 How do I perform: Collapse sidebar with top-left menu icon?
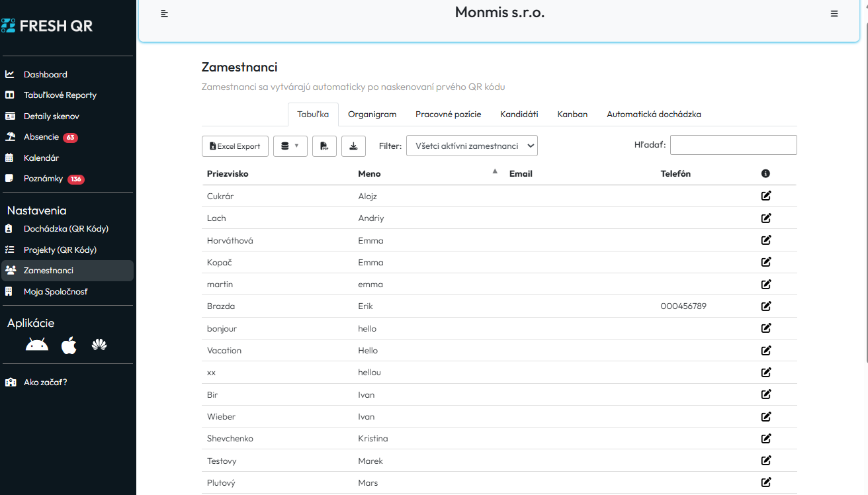point(165,14)
